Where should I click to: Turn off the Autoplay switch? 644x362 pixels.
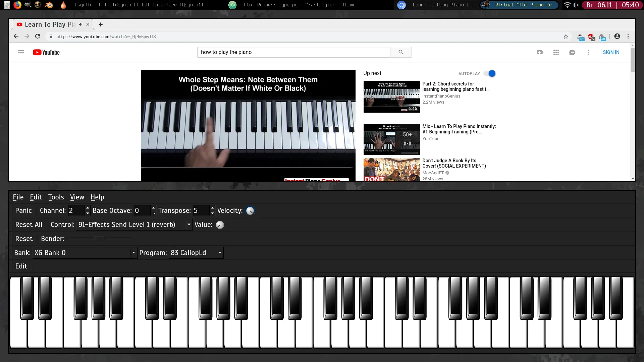(x=490, y=73)
